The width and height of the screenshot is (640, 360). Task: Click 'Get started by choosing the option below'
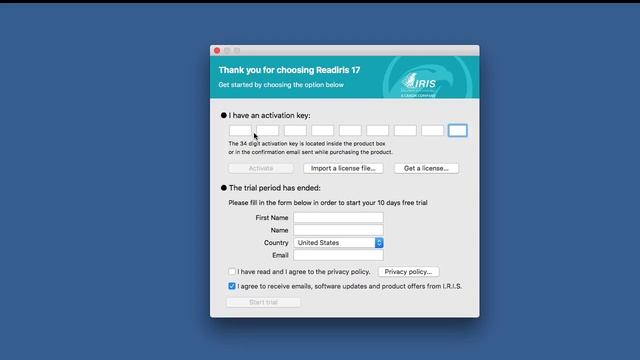(281, 85)
